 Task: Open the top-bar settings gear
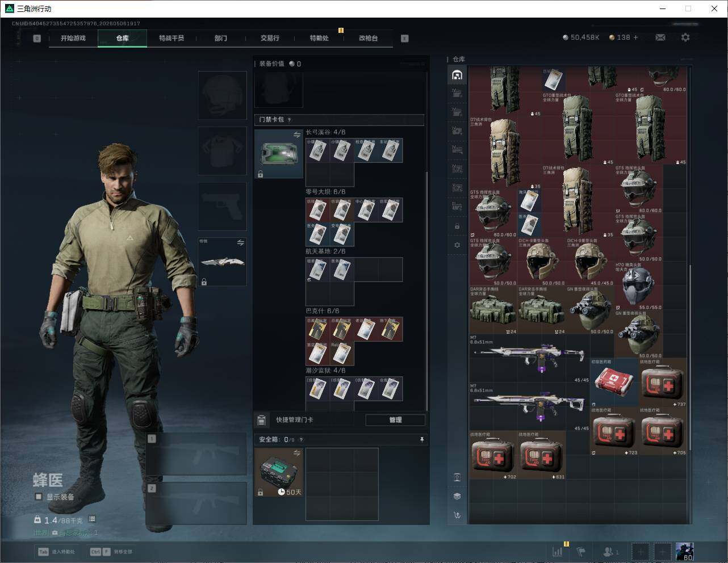pyautogui.click(x=685, y=37)
